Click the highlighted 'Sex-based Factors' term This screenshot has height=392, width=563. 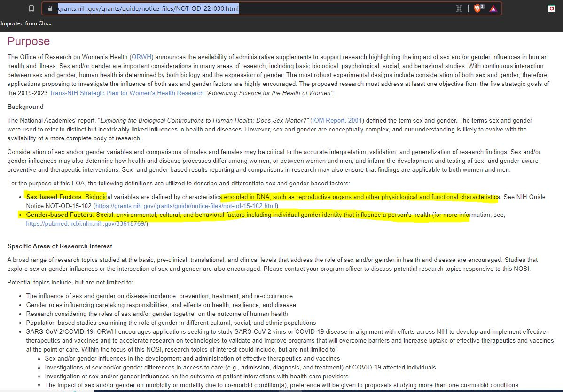pyautogui.click(x=54, y=197)
